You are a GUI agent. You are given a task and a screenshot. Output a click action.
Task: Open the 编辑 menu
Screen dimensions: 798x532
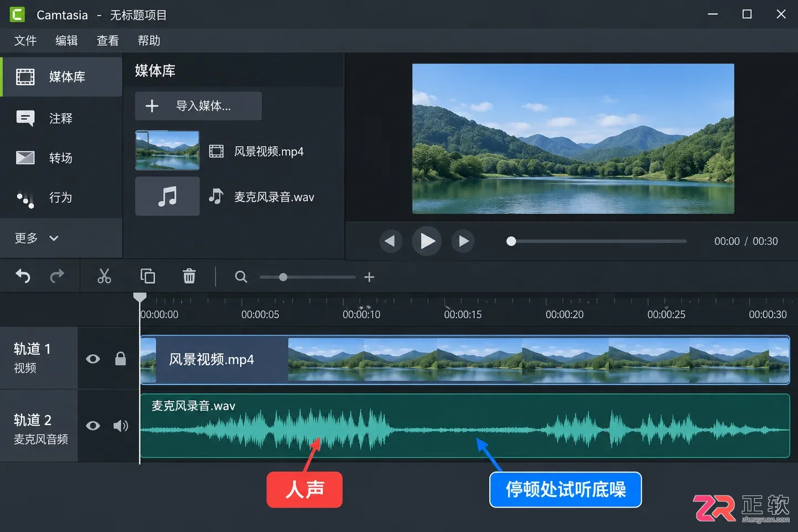point(66,40)
